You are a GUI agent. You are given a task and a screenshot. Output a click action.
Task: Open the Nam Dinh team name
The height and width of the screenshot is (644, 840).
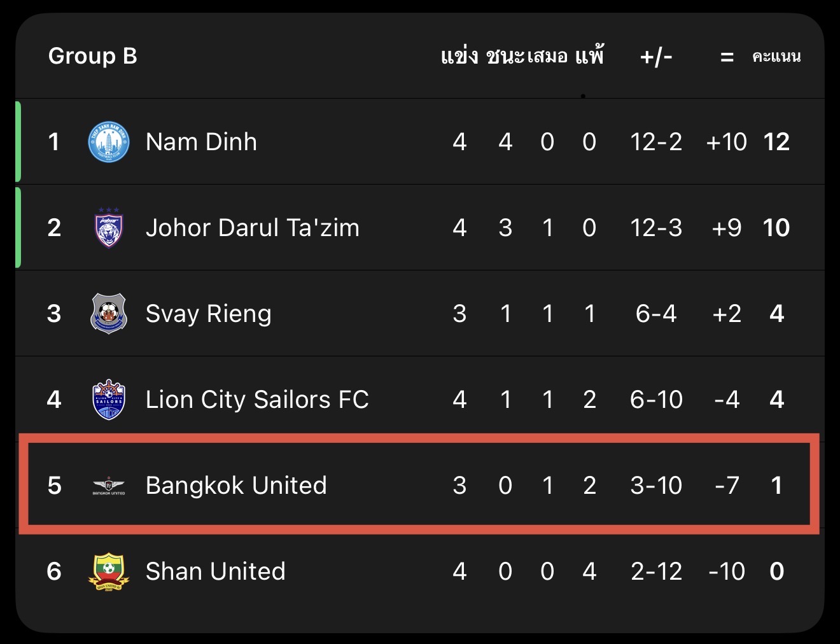tap(201, 142)
